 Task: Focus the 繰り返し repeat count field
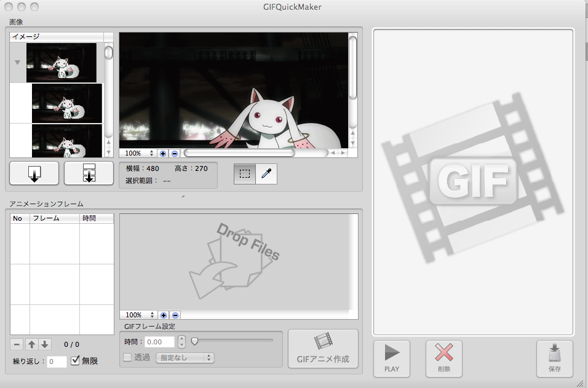click(x=57, y=362)
